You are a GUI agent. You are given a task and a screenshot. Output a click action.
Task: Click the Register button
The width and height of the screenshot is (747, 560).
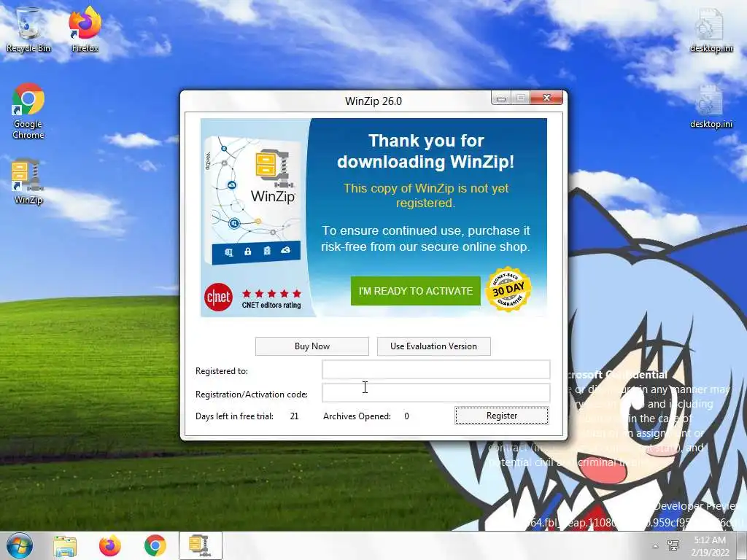[502, 416]
